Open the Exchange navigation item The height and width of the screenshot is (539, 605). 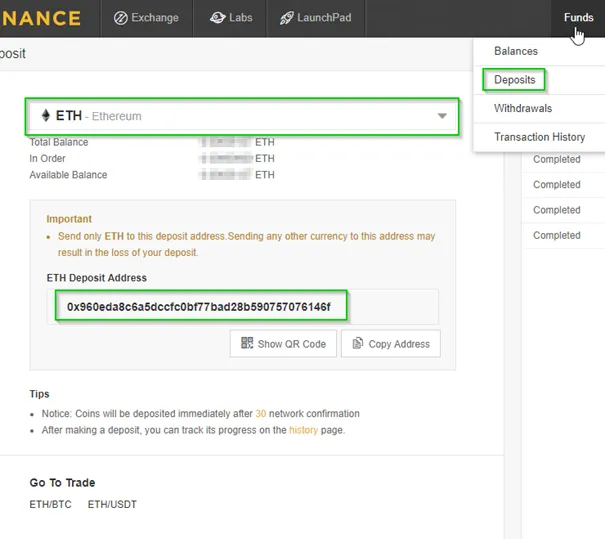147,18
